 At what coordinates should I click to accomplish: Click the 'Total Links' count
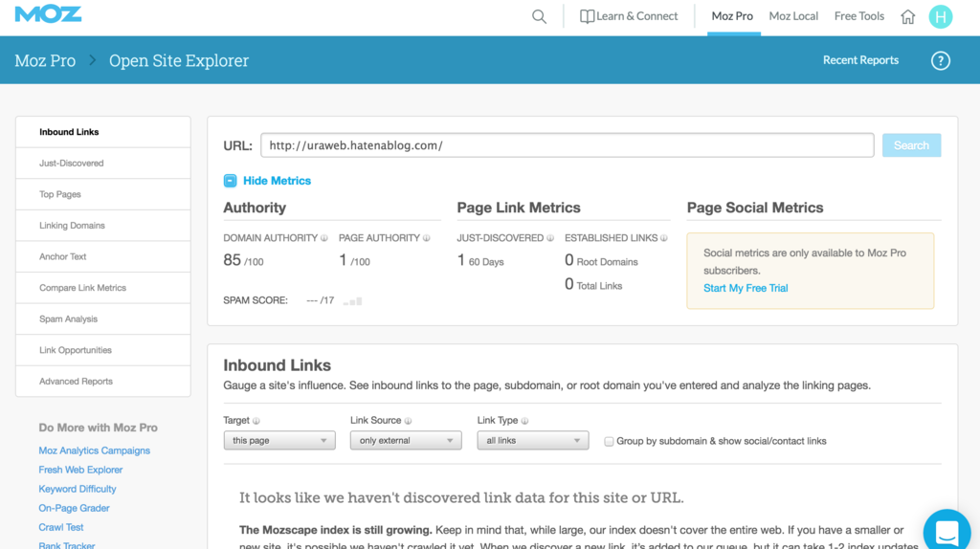point(593,285)
